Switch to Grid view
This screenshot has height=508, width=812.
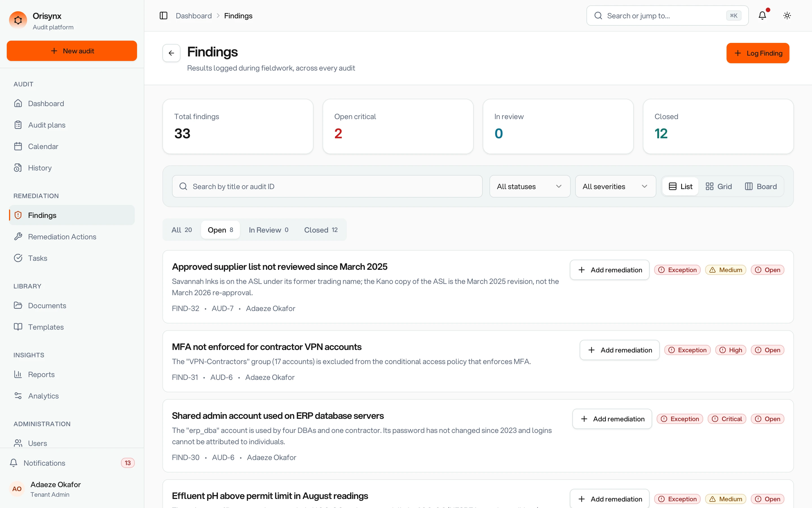719,187
